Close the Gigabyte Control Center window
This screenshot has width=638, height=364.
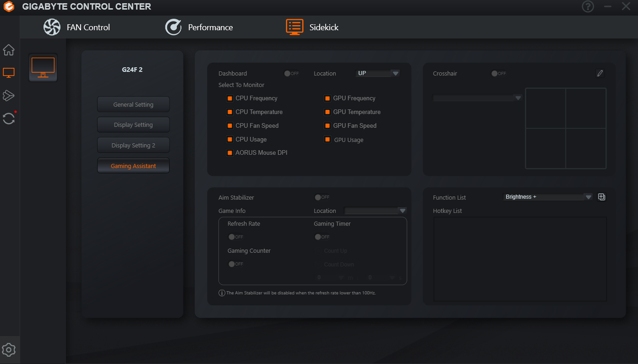(626, 6)
